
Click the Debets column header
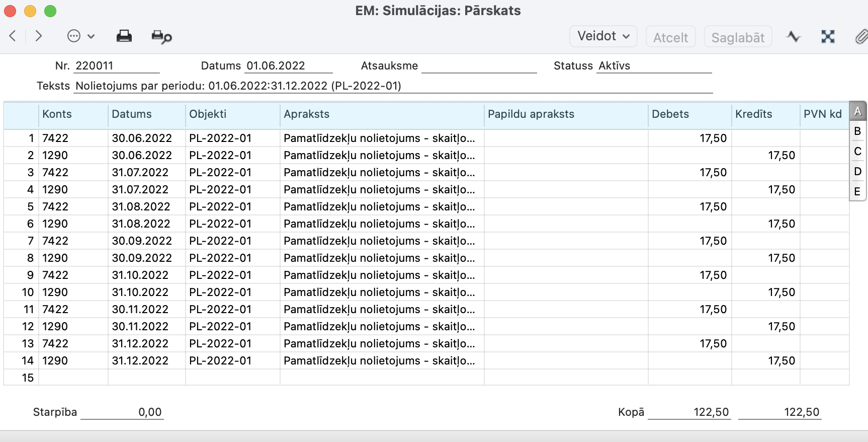click(x=689, y=114)
